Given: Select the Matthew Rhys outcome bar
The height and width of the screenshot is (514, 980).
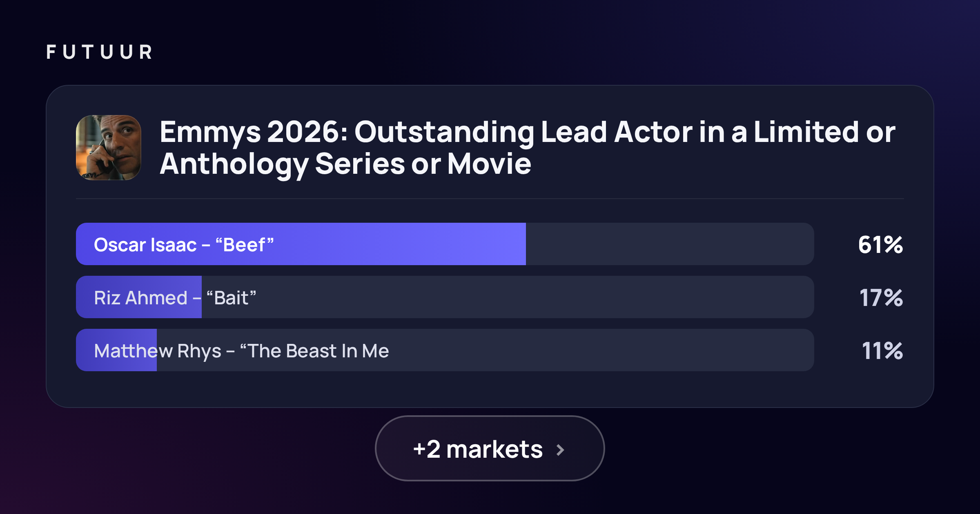Looking at the screenshot, I should (445, 350).
